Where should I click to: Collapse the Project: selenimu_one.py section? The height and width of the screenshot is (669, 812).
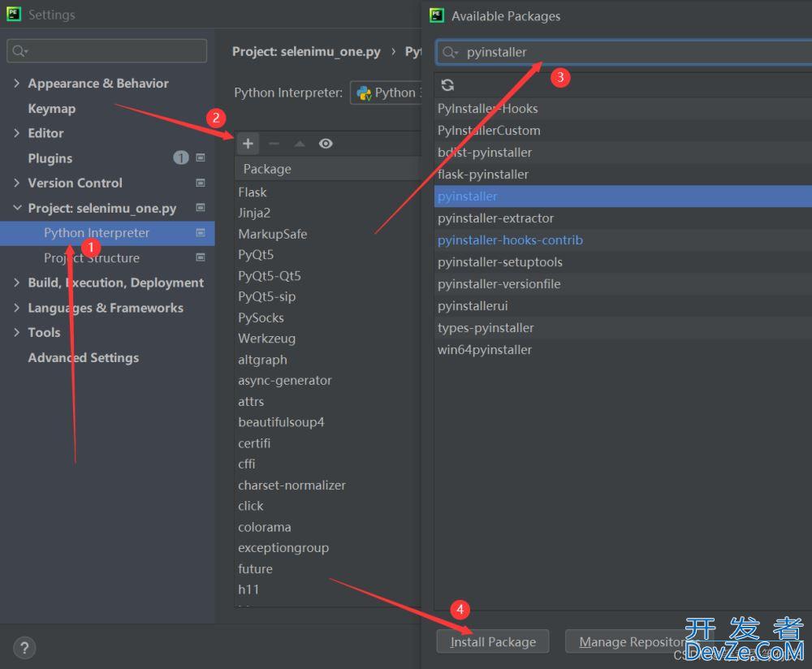17,208
